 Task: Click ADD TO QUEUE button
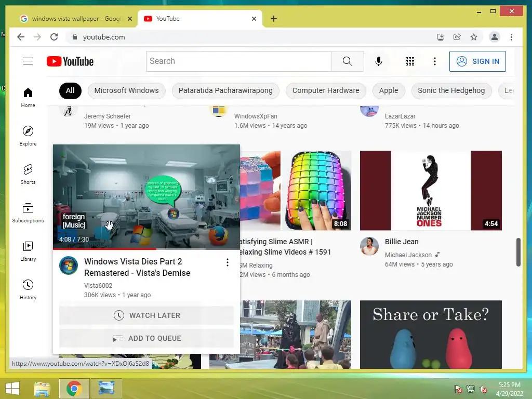[147, 338]
